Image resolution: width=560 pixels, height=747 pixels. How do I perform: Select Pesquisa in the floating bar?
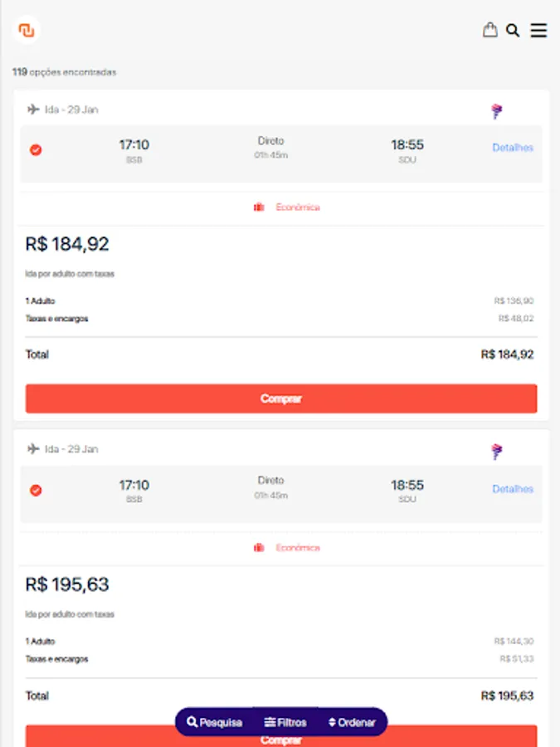pos(215,722)
